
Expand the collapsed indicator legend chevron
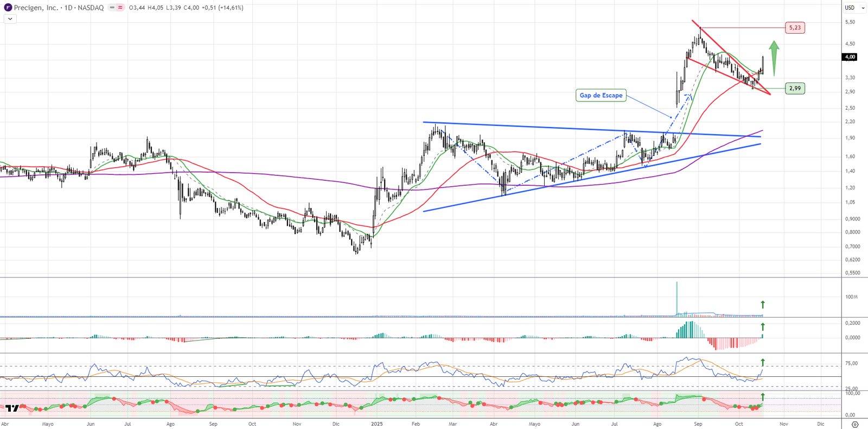point(10,18)
